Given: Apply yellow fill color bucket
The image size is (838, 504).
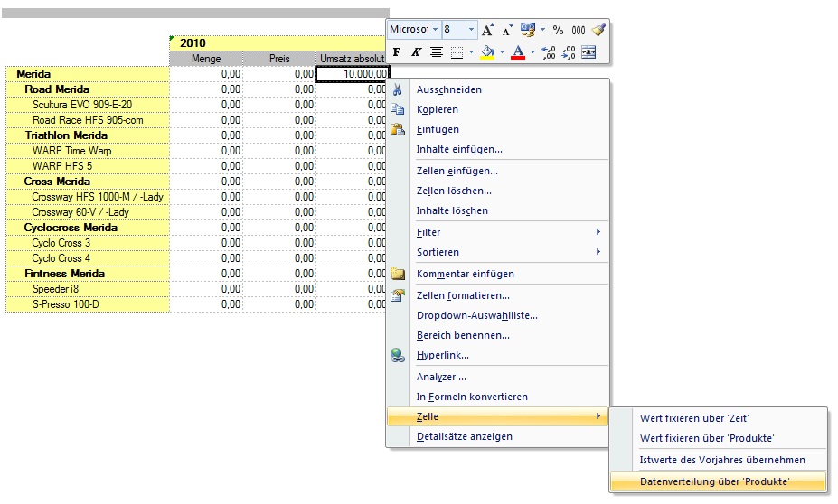Looking at the screenshot, I should coord(487,51).
